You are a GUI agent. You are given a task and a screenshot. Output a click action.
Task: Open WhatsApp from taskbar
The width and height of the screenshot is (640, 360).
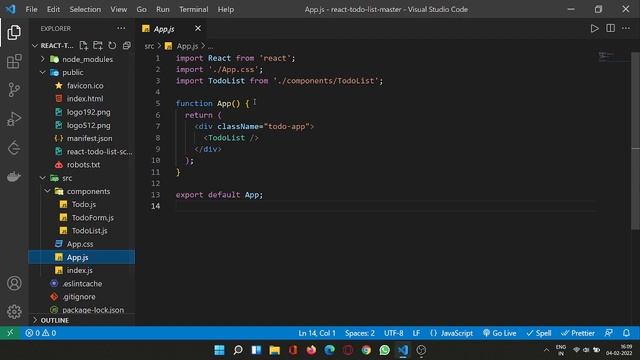[x=384, y=350]
